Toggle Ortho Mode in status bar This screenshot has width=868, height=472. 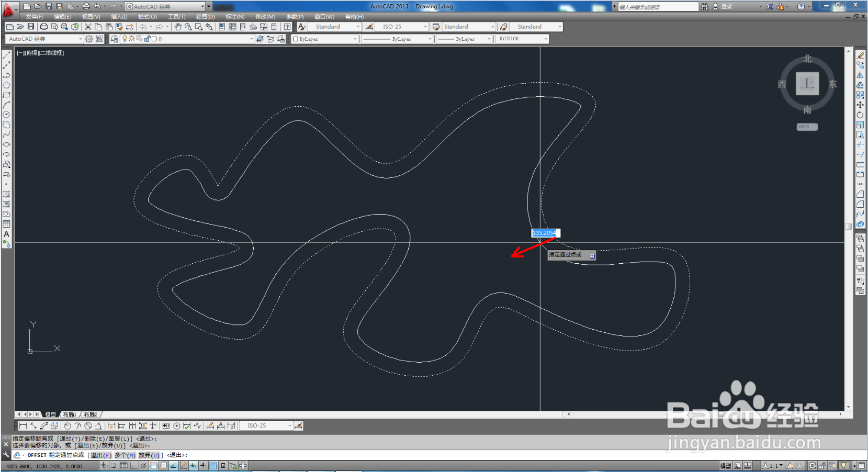pyautogui.click(x=134, y=466)
